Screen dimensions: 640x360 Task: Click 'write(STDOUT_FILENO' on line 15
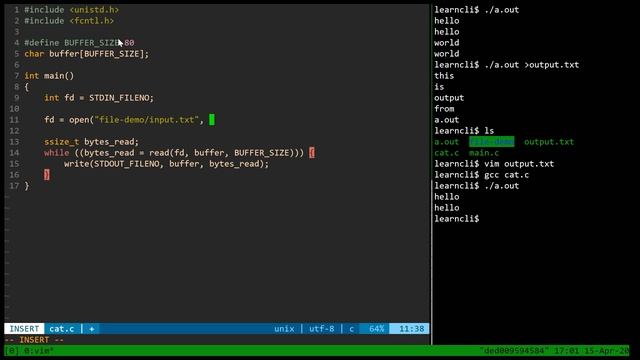[x=111, y=164]
